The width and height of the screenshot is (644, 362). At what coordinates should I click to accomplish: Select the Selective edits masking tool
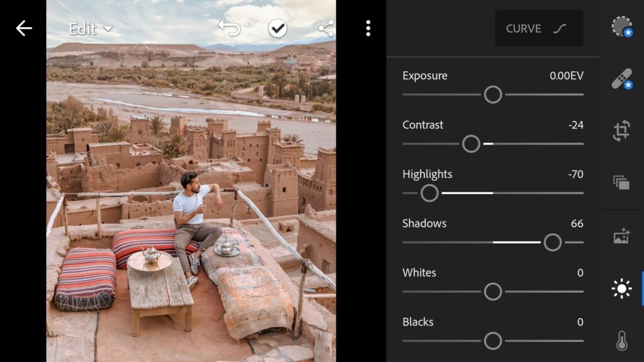point(622,26)
